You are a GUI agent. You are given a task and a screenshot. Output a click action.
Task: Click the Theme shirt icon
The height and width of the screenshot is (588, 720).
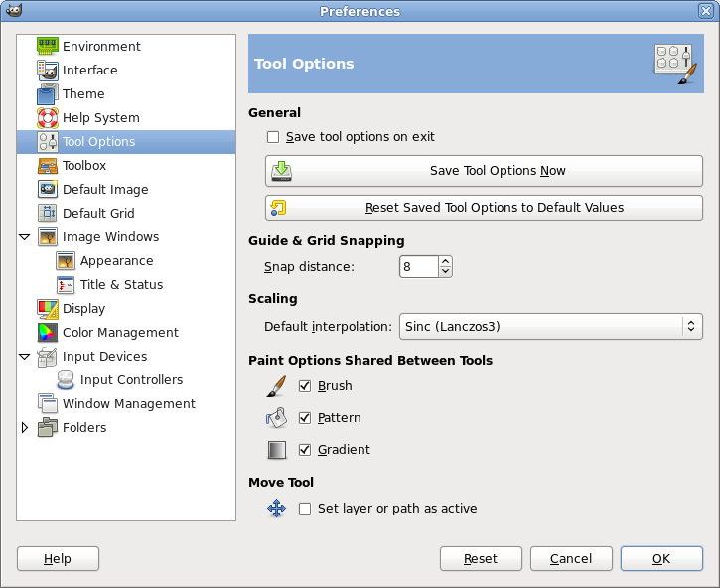(x=48, y=93)
